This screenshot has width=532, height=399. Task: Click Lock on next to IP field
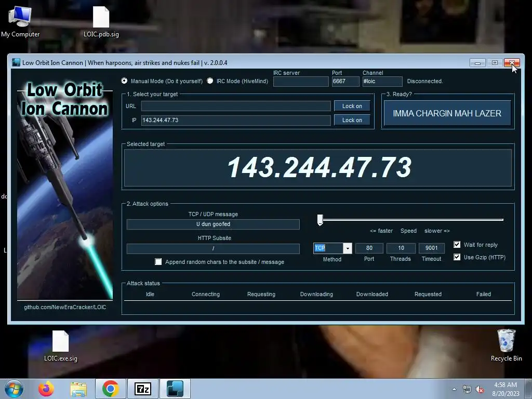point(352,120)
